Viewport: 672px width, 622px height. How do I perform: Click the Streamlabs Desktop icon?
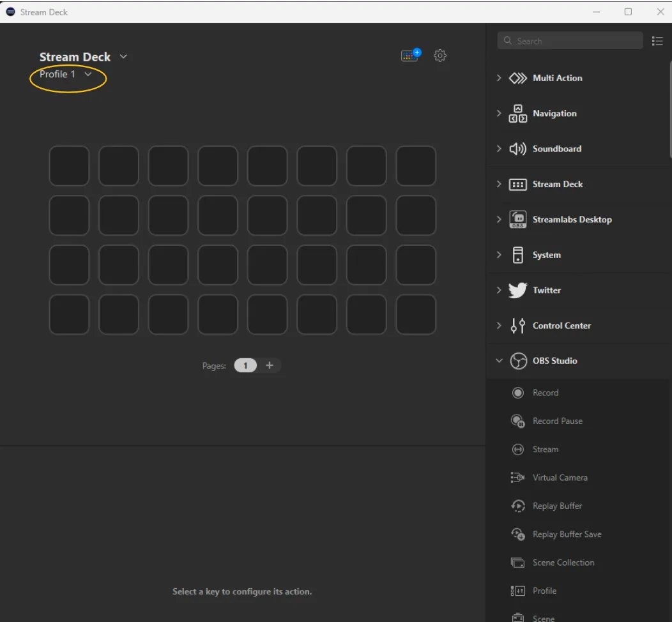517,219
